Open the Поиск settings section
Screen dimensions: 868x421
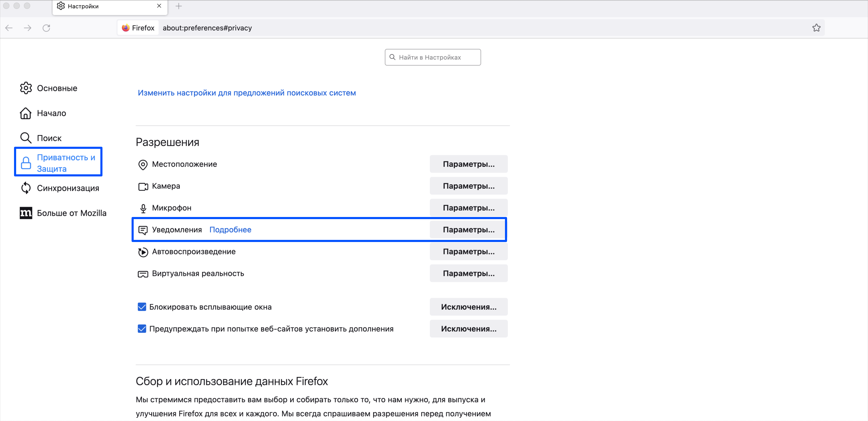[41, 138]
